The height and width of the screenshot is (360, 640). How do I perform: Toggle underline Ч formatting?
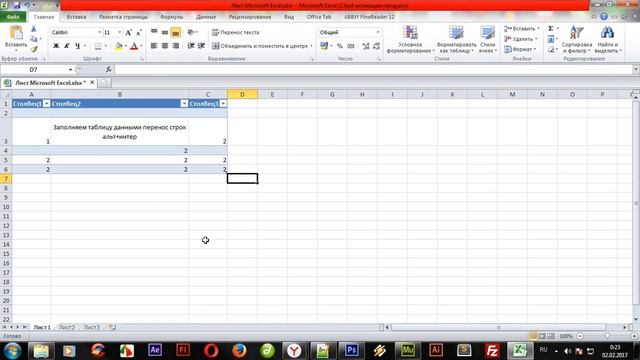(77, 46)
